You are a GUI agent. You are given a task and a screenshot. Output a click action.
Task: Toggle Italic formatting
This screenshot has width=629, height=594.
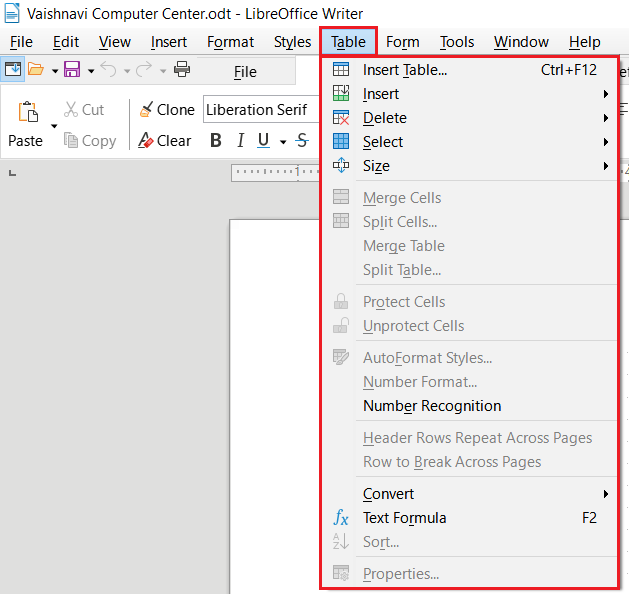point(240,140)
